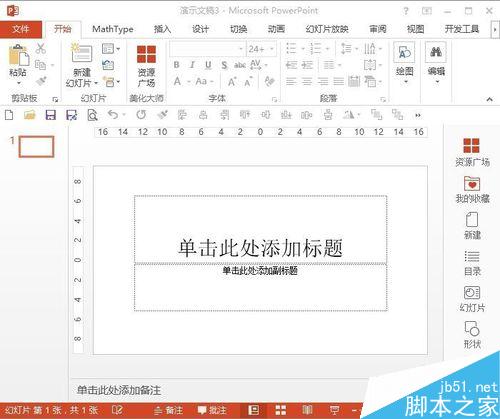Open the font size dropdown
This screenshot has height=419, width=500.
coord(272,49)
